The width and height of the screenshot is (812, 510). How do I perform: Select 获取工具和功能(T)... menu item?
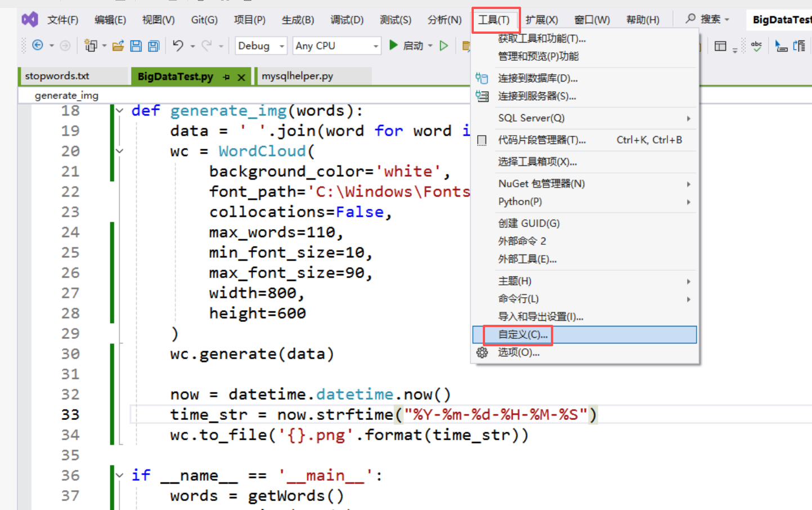pos(585,39)
